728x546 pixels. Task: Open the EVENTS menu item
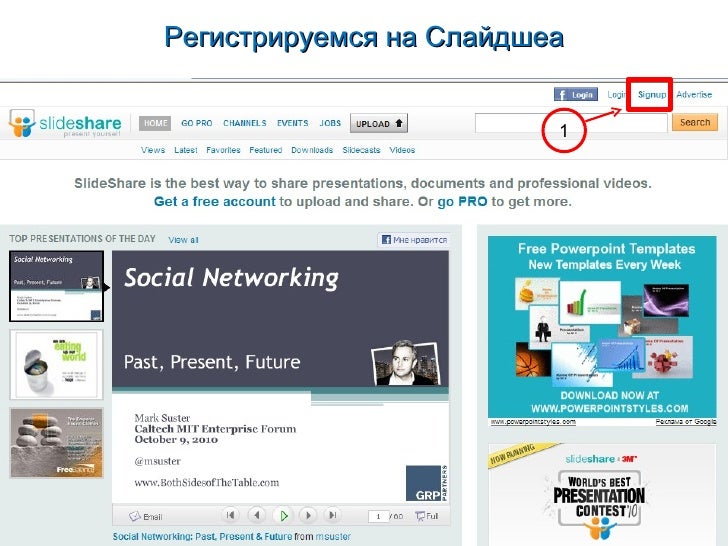point(292,124)
